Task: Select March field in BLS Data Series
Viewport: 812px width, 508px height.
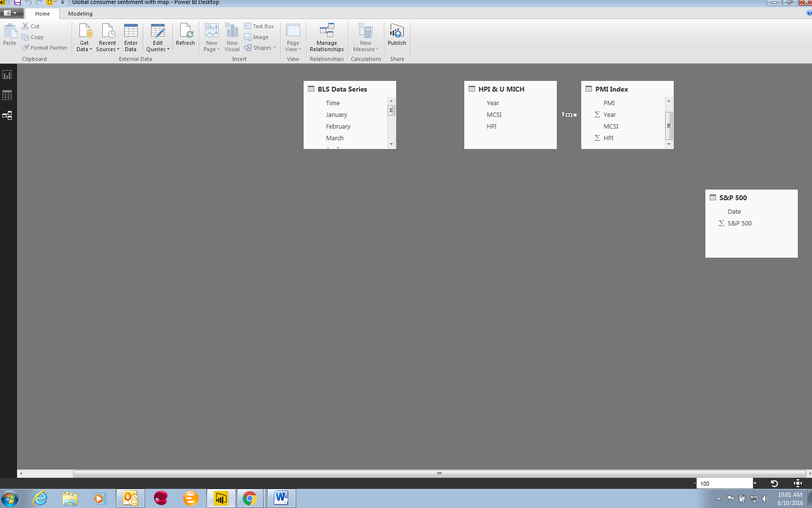Action: [x=335, y=138]
